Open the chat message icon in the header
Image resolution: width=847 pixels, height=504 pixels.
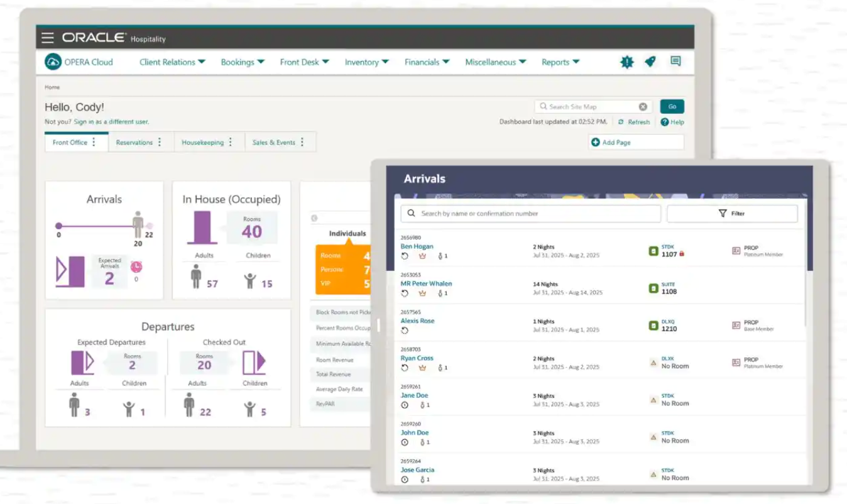675,61
